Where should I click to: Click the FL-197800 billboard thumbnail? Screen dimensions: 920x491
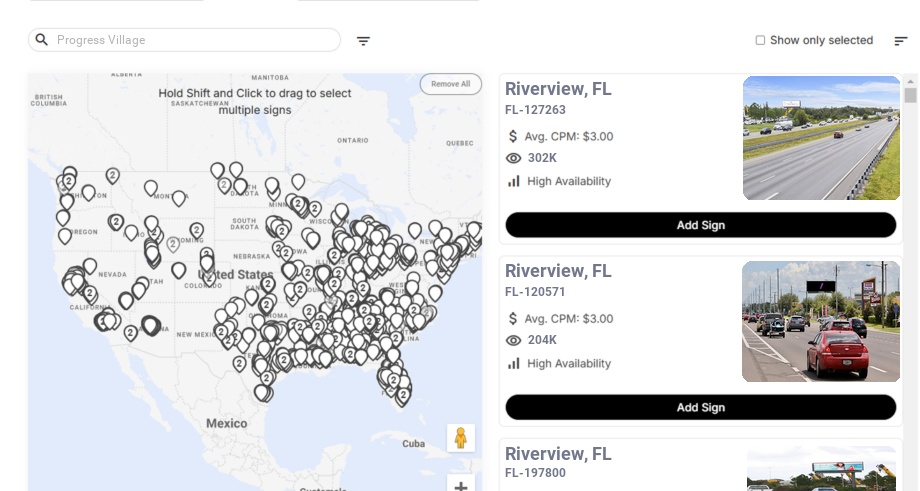(821, 470)
